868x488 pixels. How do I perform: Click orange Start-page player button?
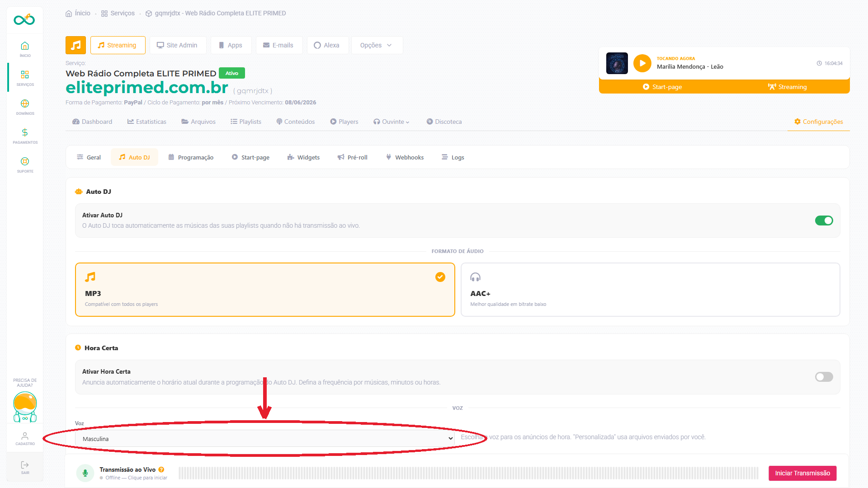point(662,87)
